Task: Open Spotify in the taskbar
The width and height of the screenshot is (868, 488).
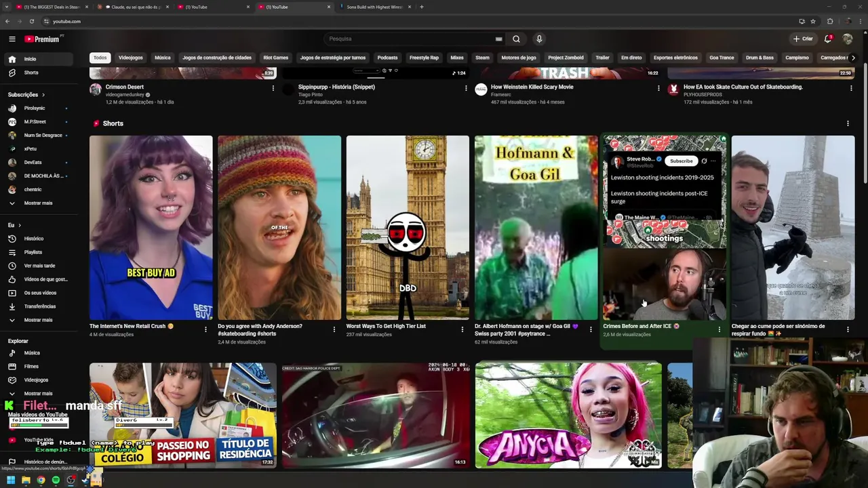Action: (x=56, y=480)
